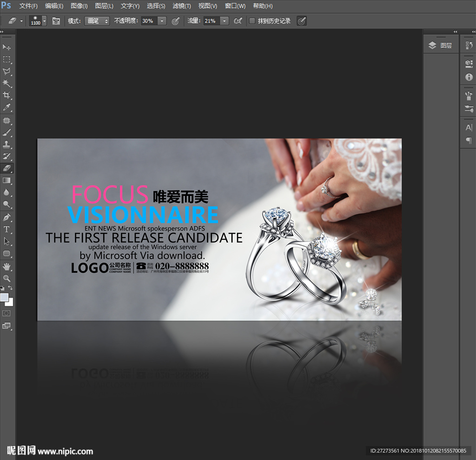Screen dimensions: 476x460
Task: Open the Info panel icon
Action: pos(469,77)
